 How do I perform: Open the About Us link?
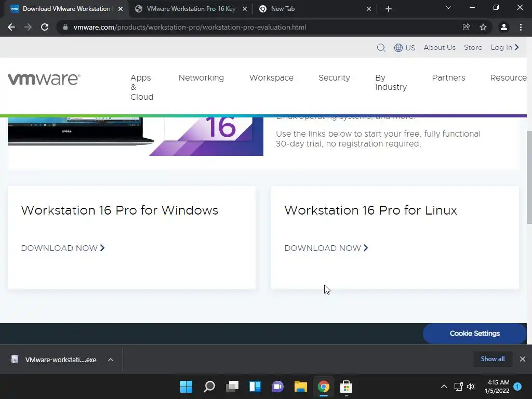pos(440,47)
